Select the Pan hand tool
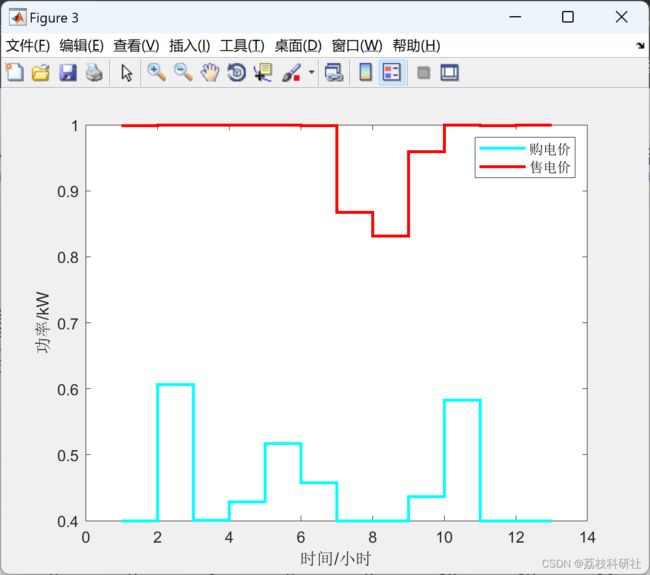 coord(210,73)
